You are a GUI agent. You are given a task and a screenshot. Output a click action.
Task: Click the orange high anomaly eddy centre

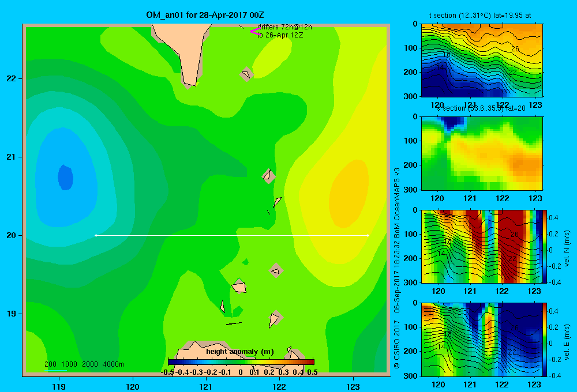(349, 194)
